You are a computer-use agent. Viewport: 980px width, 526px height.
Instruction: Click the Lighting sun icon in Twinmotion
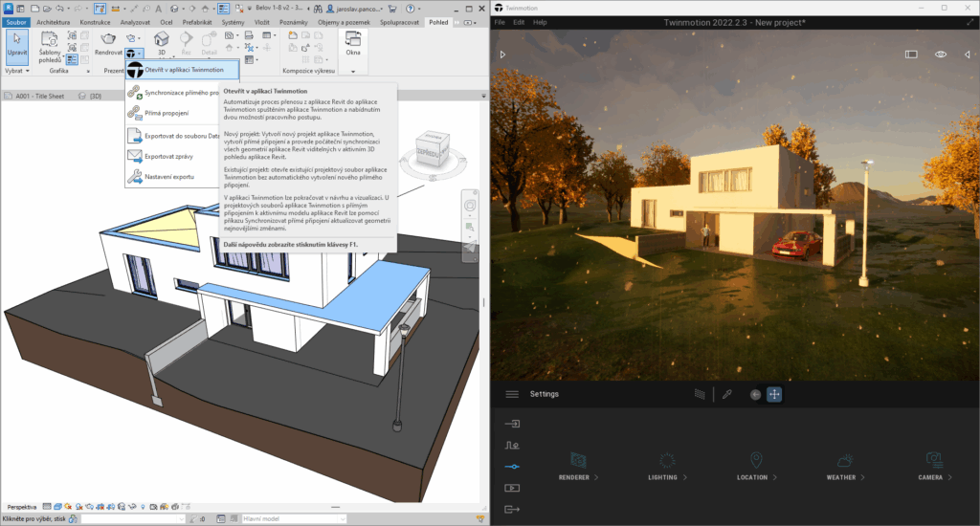[x=667, y=460]
